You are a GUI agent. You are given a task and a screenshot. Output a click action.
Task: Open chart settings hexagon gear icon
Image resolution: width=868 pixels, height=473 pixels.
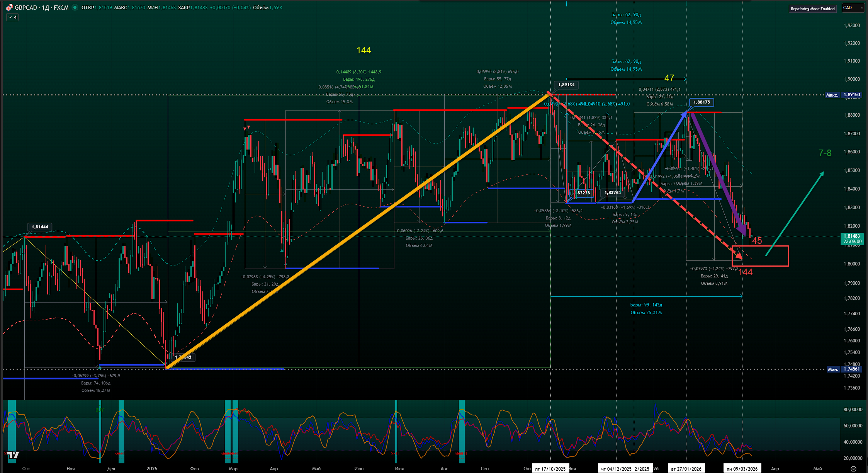click(x=853, y=469)
